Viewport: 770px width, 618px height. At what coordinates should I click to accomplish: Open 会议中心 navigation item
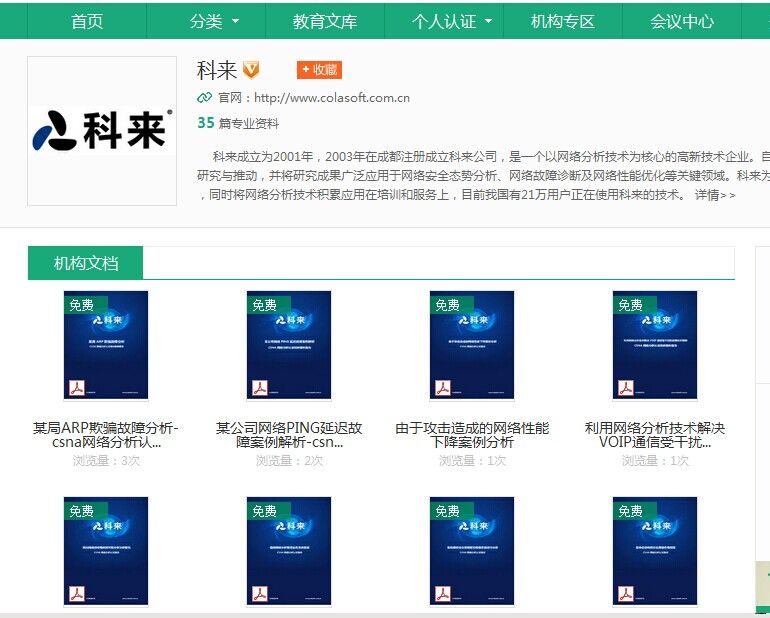[x=682, y=22]
